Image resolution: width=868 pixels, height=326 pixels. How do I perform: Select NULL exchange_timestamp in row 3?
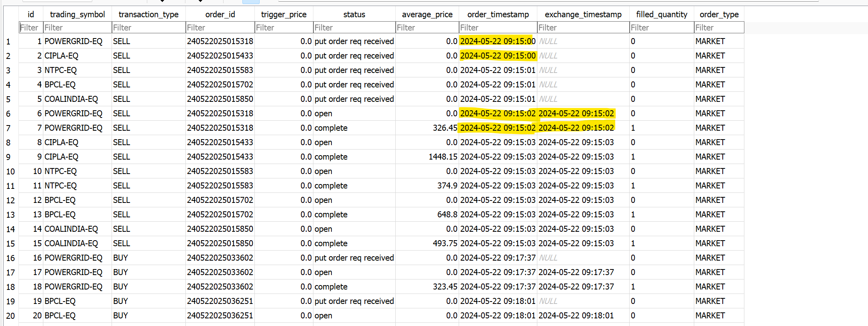[x=583, y=70]
